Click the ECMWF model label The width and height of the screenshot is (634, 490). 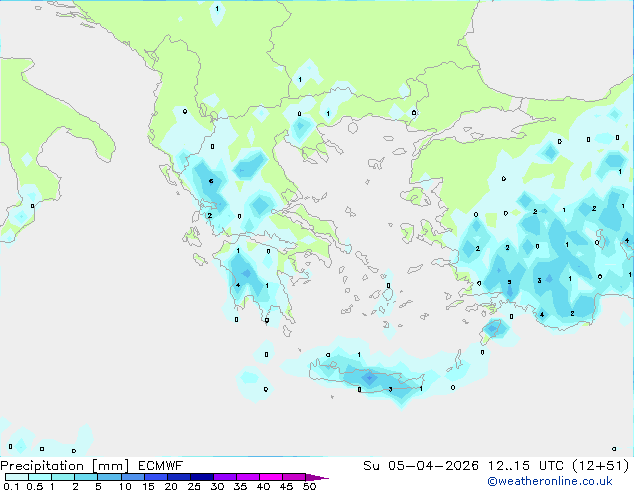pos(161,466)
